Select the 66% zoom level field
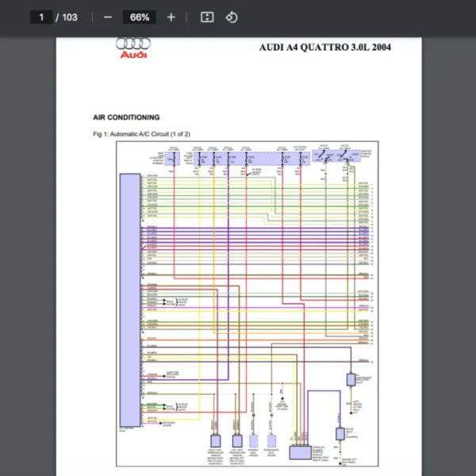Image resolution: width=476 pixels, height=476 pixels. coord(140,17)
